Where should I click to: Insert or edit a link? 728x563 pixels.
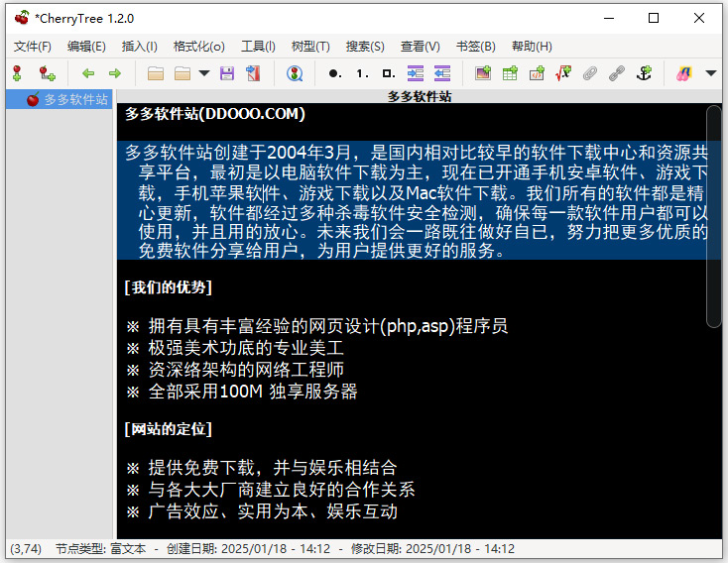tap(617, 73)
